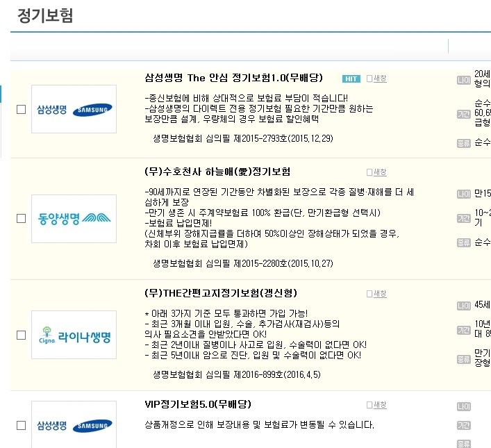
Task: Click the 기간 icon in 수호천사 하늘애 row
Action: [x=463, y=218]
